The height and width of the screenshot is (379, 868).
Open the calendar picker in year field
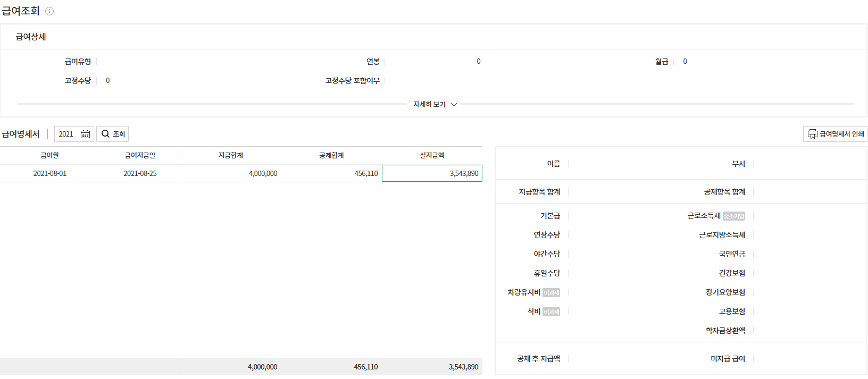(x=85, y=134)
